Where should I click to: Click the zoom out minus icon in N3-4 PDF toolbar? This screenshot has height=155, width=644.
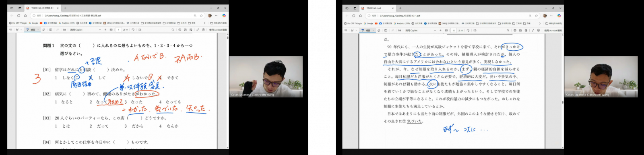[x=100, y=29]
